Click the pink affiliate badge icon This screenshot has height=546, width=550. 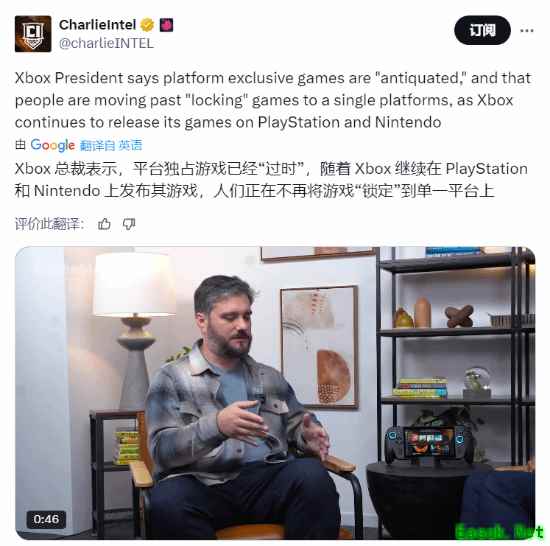pyautogui.click(x=166, y=25)
